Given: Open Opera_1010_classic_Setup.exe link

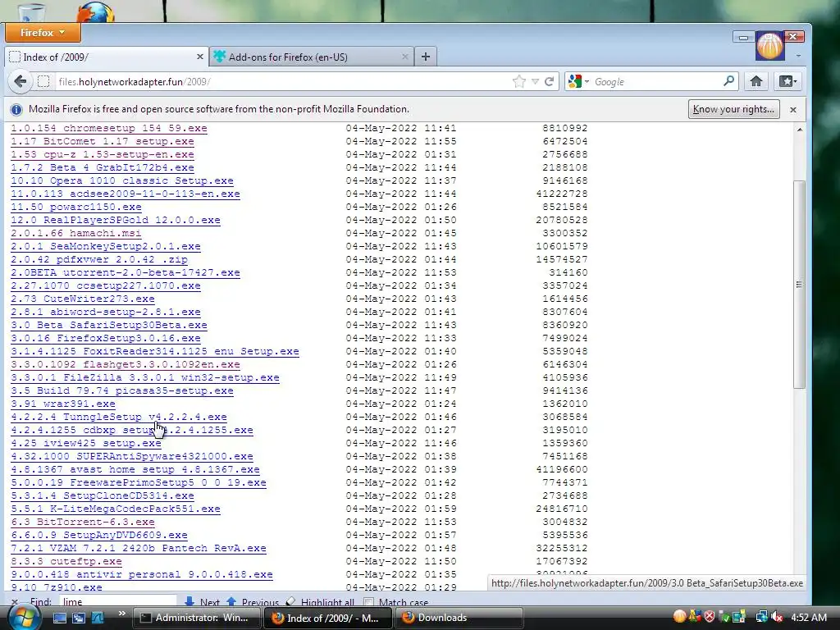Looking at the screenshot, I should (122, 180).
